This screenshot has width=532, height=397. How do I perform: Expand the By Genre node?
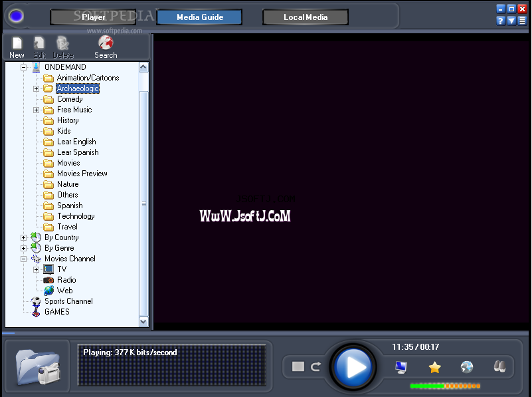click(23, 248)
